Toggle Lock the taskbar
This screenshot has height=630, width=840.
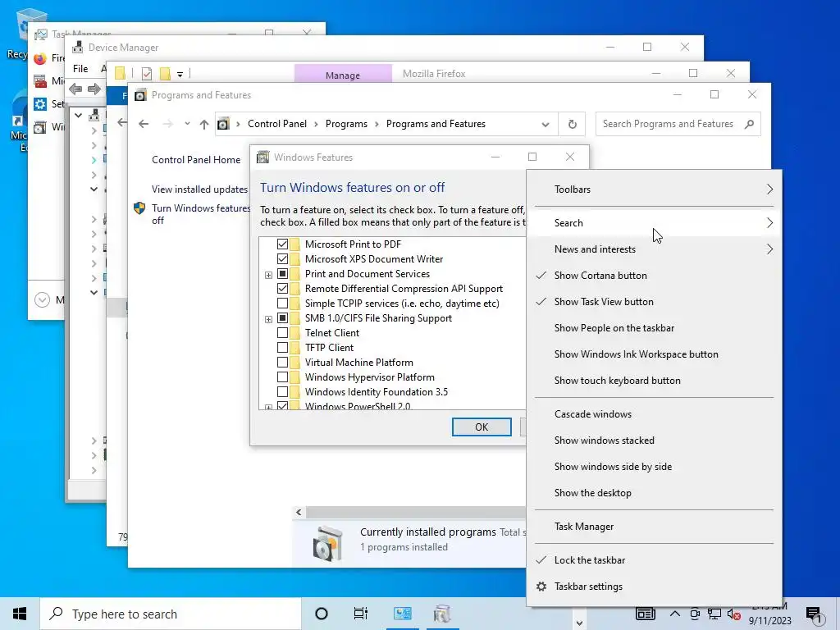[654, 560]
